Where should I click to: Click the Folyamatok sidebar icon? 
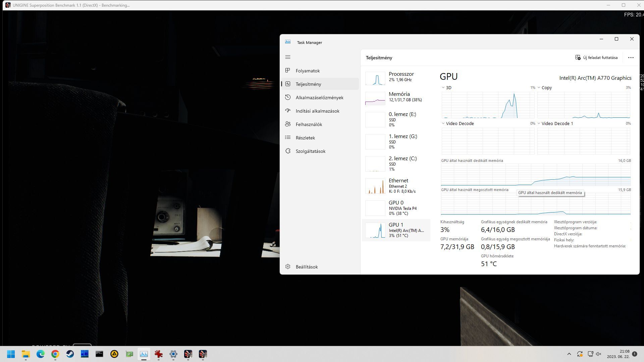pos(287,70)
